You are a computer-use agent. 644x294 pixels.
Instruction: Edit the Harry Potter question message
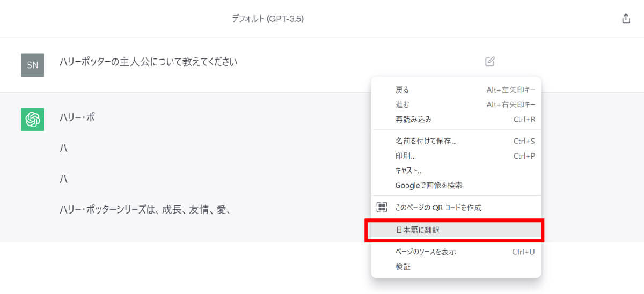click(x=489, y=62)
